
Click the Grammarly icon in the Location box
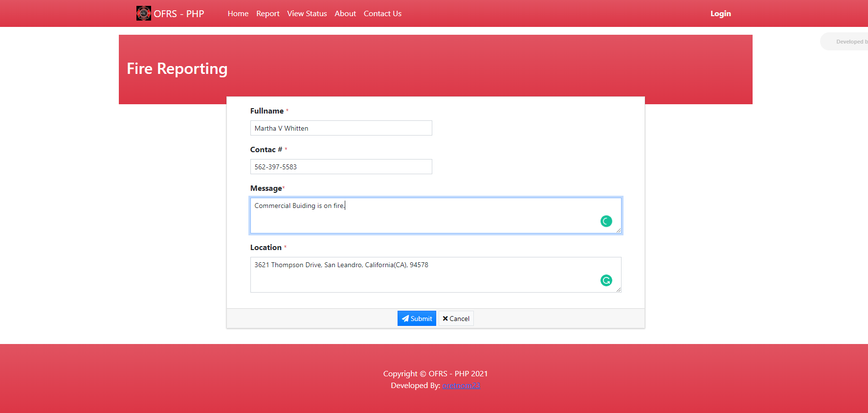(x=606, y=280)
